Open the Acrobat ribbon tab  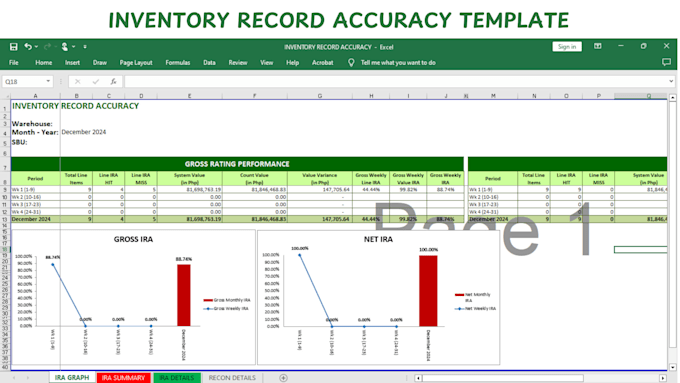pos(323,62)
